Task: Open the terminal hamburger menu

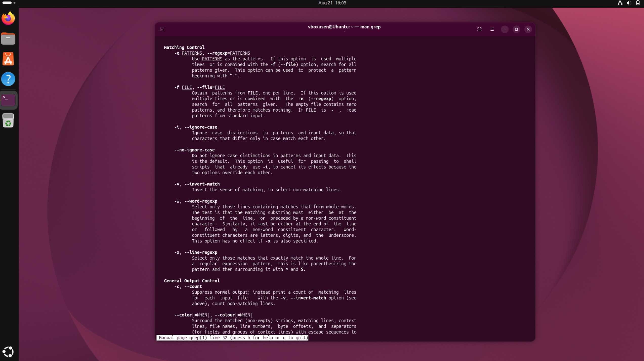Action: point(492,29)
